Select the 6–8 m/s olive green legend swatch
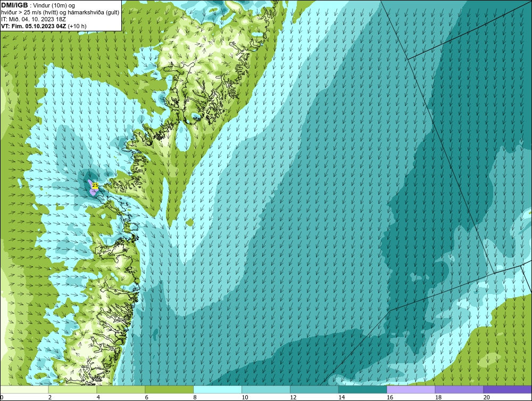 point(169,389)
